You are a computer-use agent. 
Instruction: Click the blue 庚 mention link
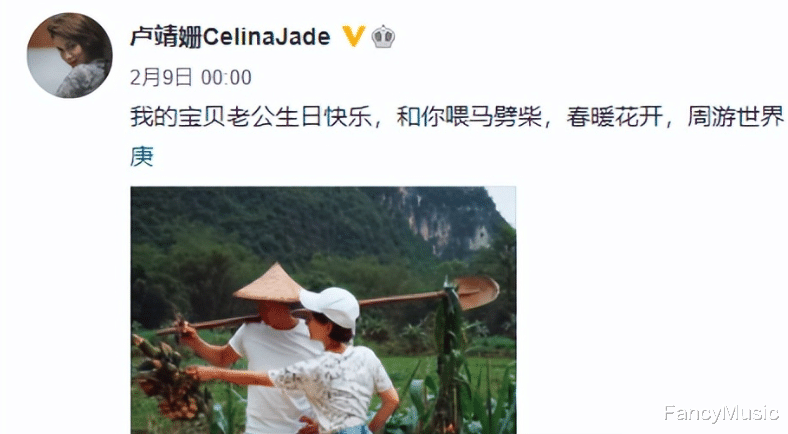click(x=142, y=156)
